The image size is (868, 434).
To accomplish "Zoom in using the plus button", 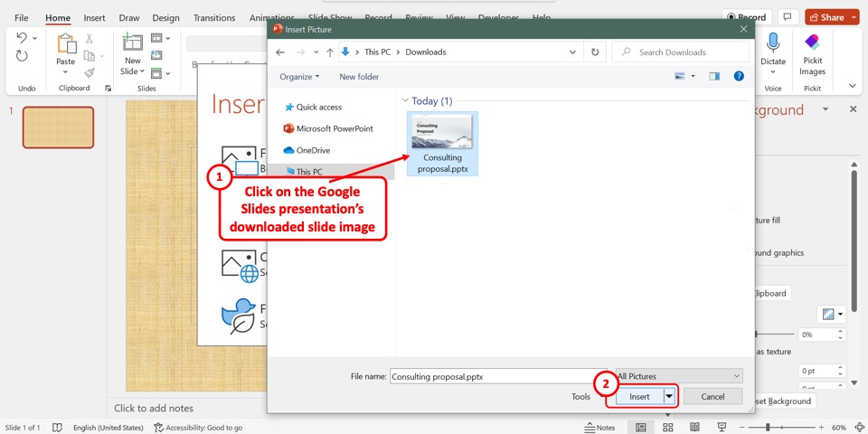I will click(x=822, y=428).
